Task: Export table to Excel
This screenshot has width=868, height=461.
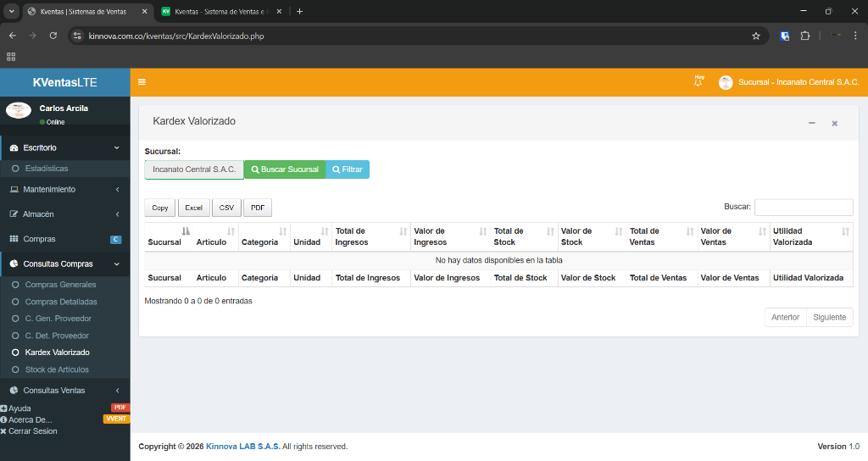Action: coord(194,208)
